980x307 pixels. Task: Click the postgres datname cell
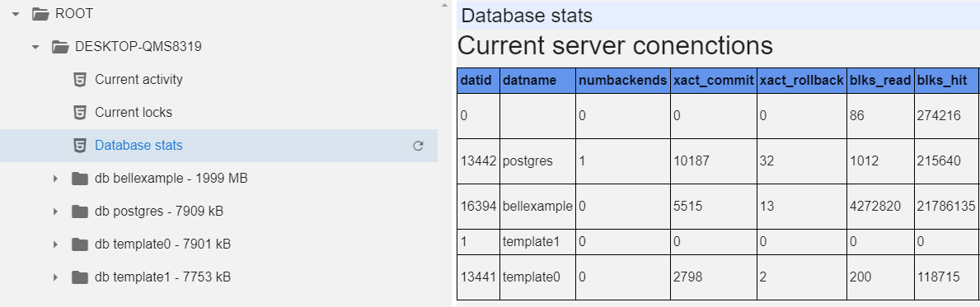click(537, 161)
